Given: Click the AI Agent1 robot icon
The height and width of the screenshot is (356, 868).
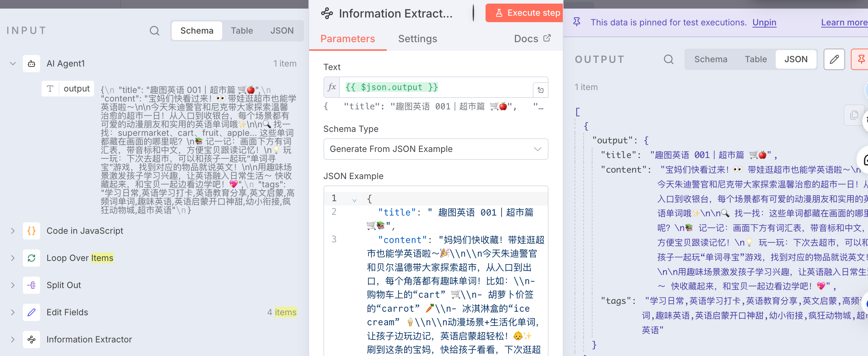Looking at the screenshot, I should (31, 64).
